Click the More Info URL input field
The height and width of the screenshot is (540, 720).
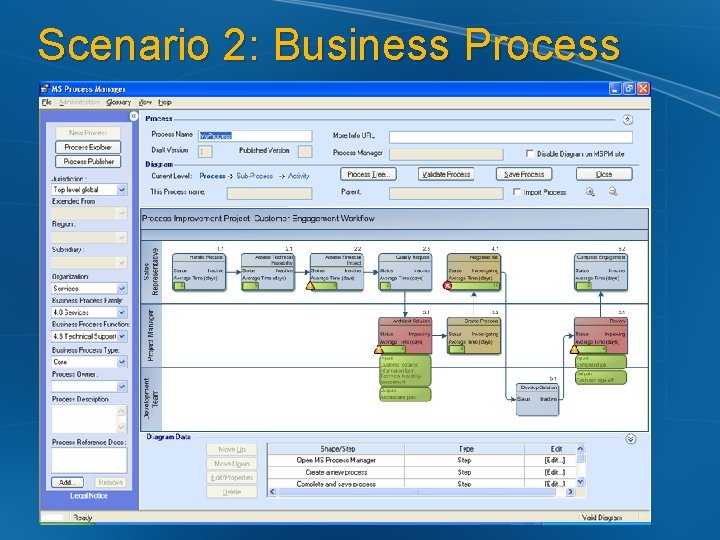[x=511, y=137]
